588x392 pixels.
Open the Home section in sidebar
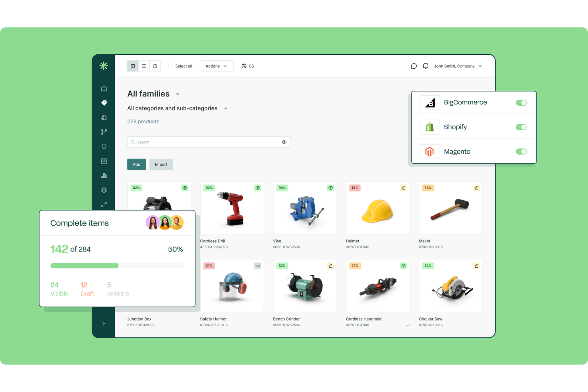pos(104,88)
